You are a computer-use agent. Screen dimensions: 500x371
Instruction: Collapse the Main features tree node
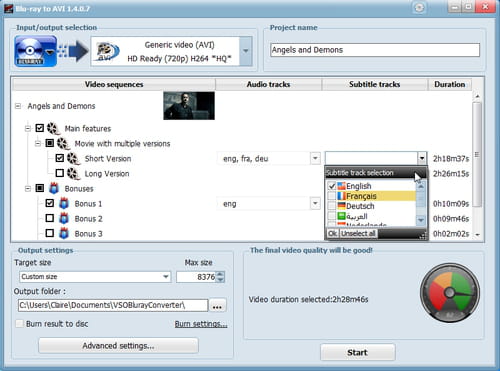28,128
